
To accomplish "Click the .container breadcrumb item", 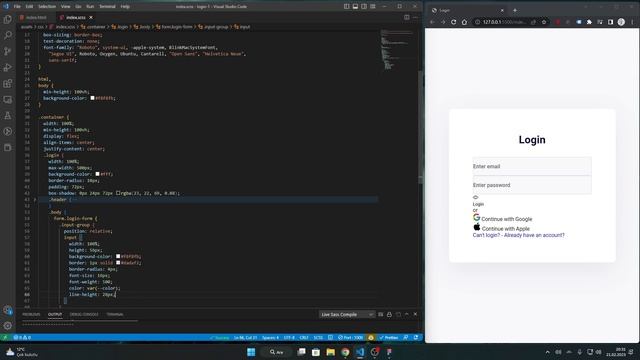I will coord(93,27).
